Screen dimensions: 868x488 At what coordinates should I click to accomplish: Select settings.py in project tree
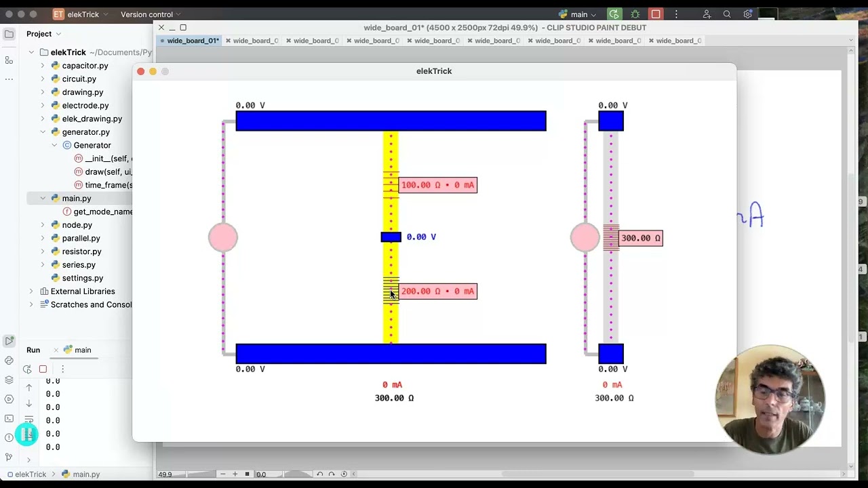82,278
